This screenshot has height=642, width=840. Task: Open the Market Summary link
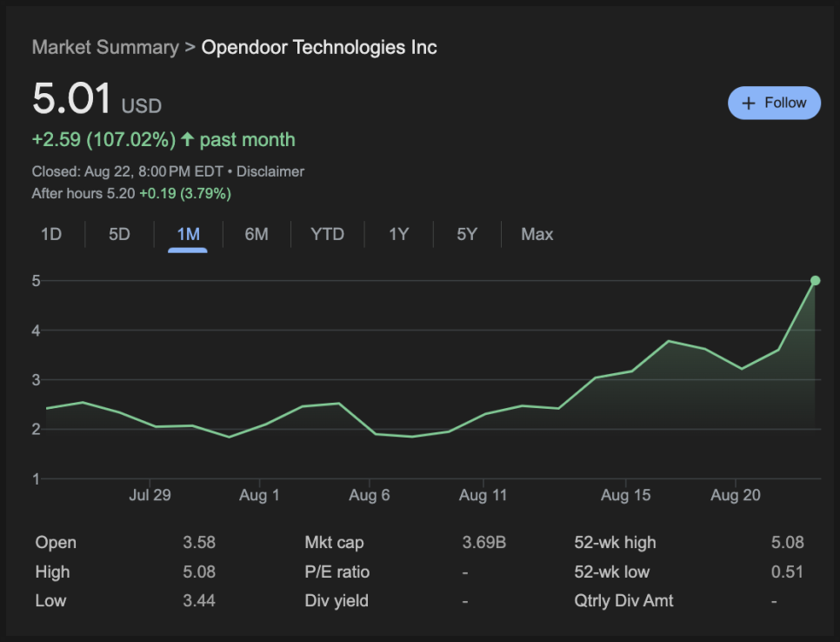pyautogui.click(x=105, y=48)
